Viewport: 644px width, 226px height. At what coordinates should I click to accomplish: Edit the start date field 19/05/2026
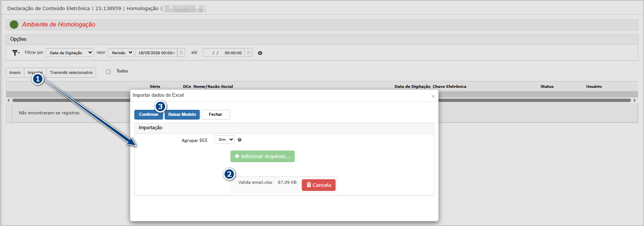[156, 53]
